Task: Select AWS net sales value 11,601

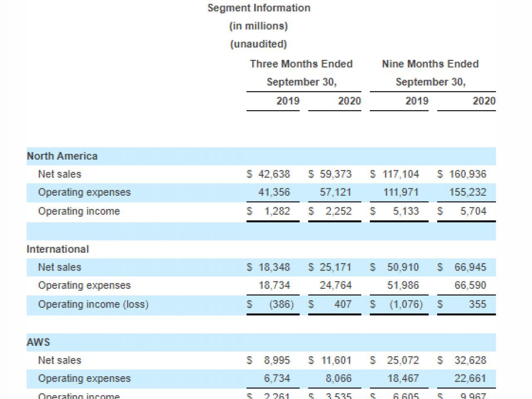Action: [x=336, y=360]
